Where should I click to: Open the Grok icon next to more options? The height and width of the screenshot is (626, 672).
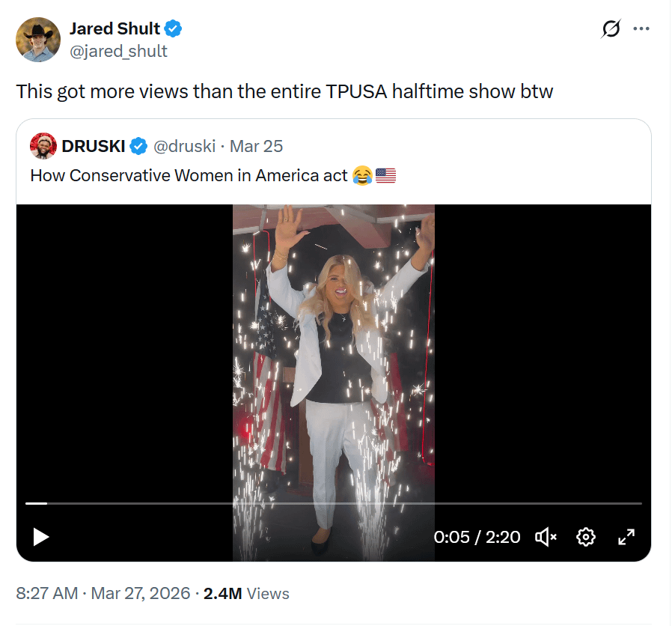coord(611,29)
